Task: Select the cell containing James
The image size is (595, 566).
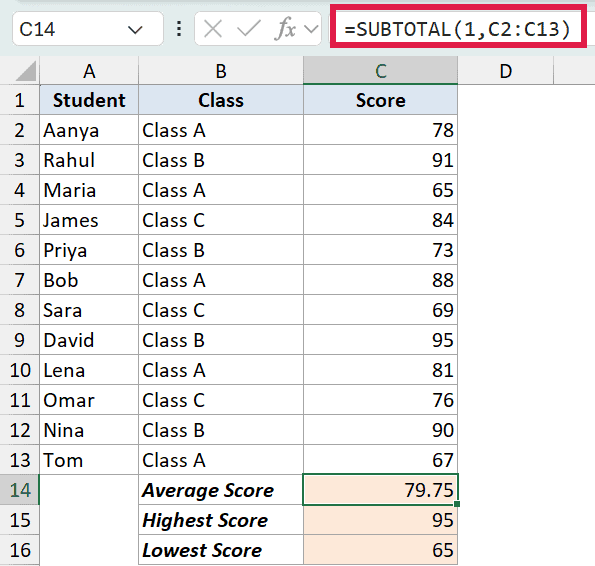Action: pos(89,220)
